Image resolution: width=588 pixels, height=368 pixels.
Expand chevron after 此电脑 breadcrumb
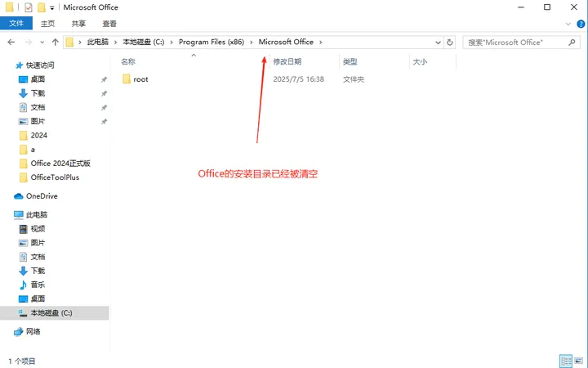pos(115,42)
